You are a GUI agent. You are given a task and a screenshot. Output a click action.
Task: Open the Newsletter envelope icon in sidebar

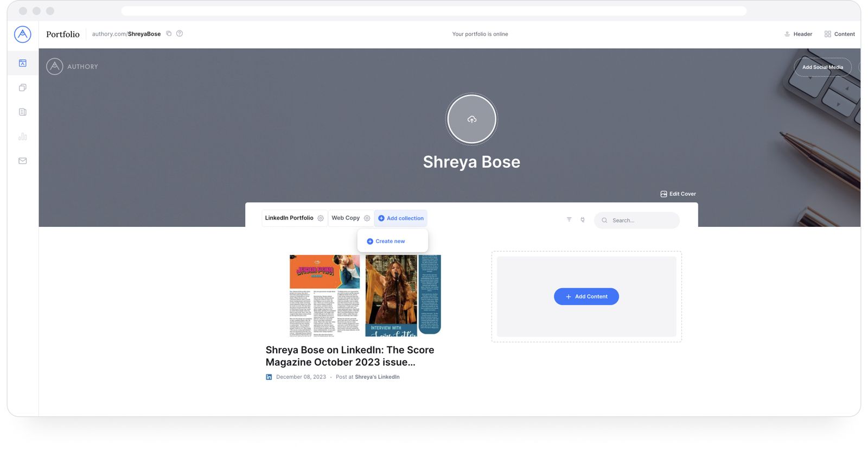tap(22, 161)
